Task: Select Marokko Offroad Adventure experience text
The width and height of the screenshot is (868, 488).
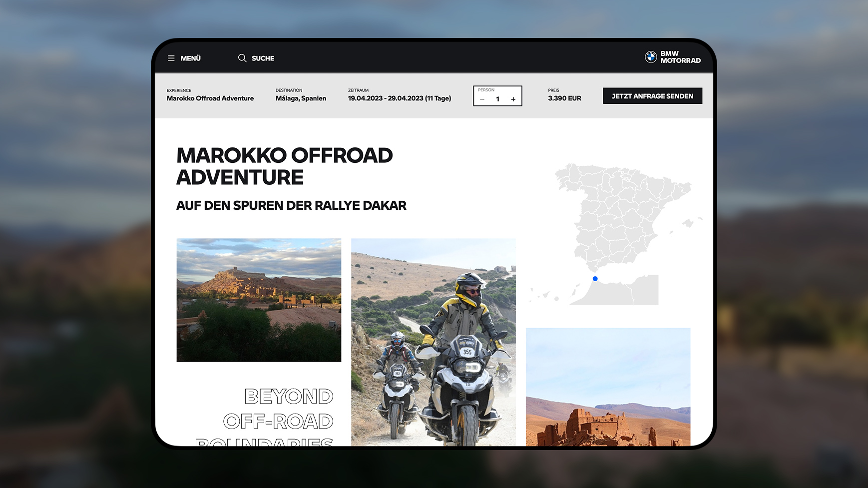Action: (x=210, y=98)
